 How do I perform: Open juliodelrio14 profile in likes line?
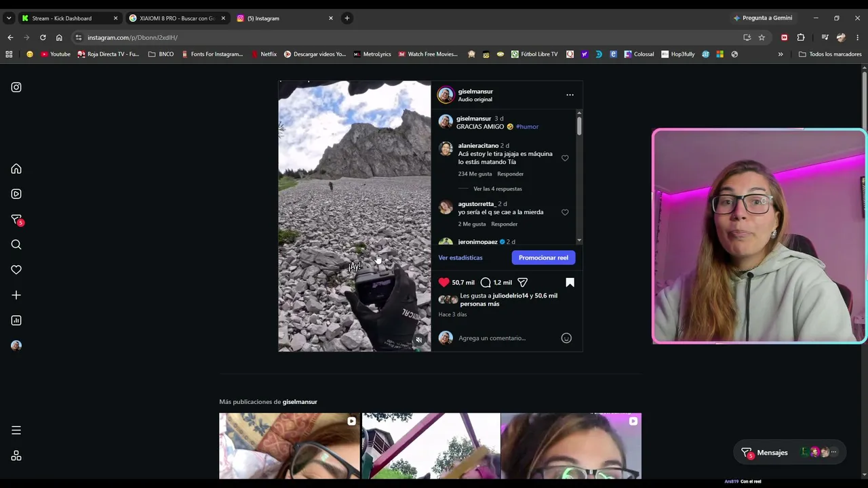pos(511,296)
